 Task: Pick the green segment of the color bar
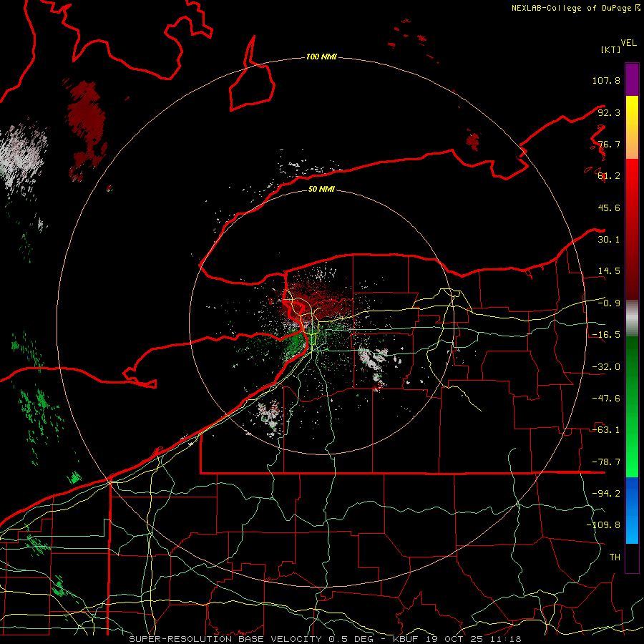click(632, 406)
